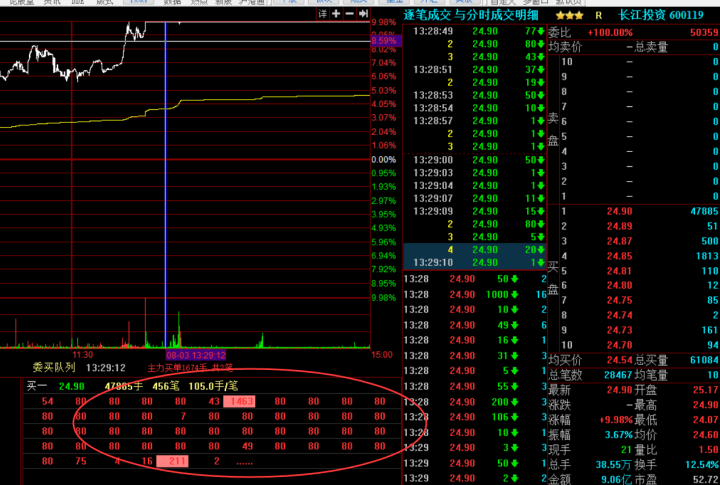This screenshot has width=720, height=485.
Task: Select the 委买队列 label
Action: 53,367
